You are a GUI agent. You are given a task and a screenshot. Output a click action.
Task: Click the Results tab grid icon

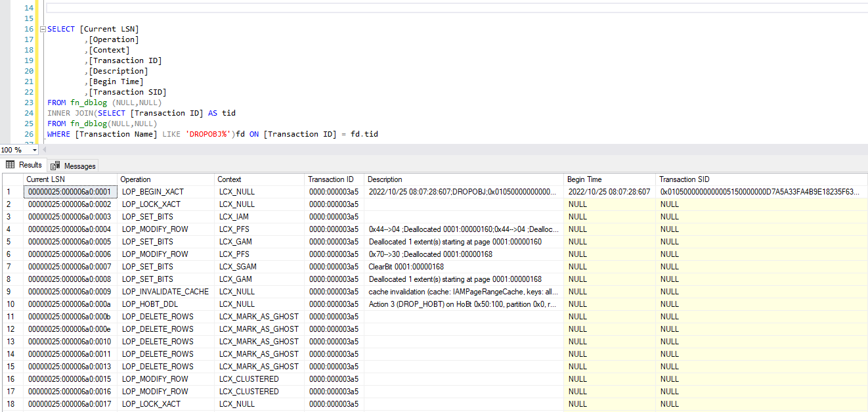tap(10, 165)
